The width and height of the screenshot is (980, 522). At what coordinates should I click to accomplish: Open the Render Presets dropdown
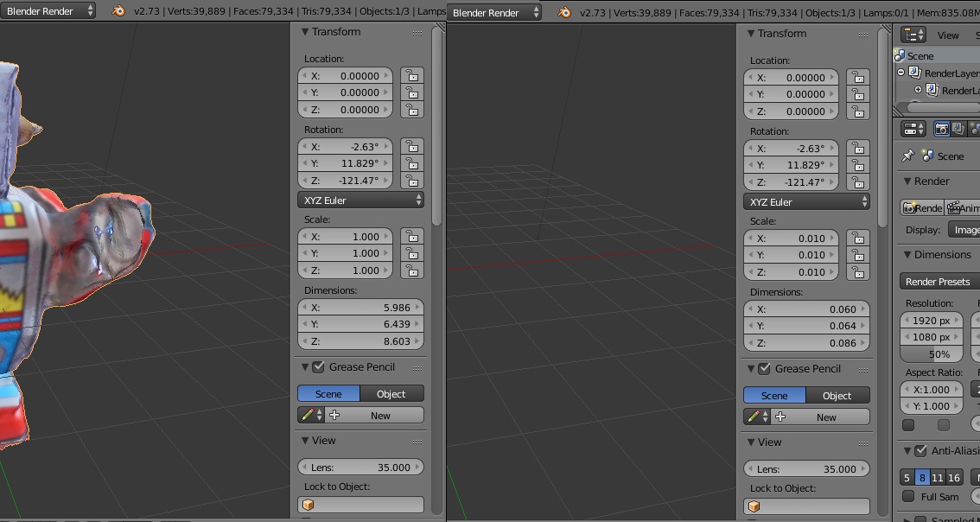point(939,282)
